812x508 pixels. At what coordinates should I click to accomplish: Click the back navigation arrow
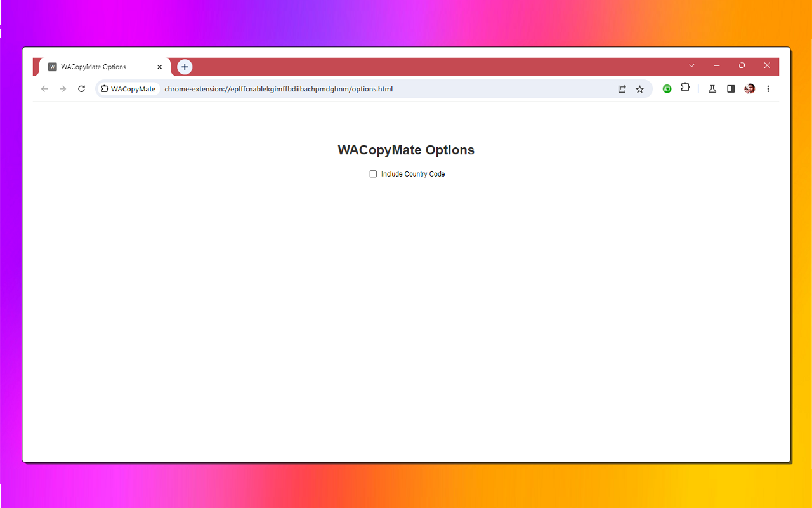click(44, 89)
